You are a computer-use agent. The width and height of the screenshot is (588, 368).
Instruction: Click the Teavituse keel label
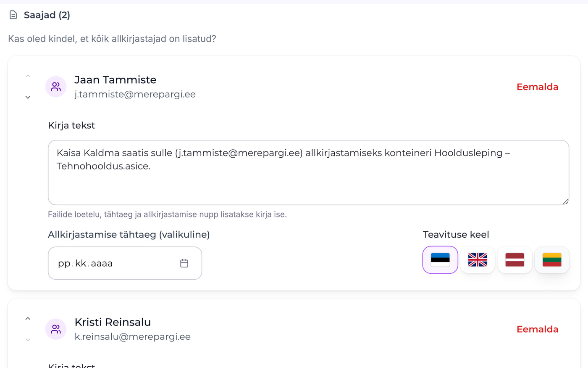[x=456, y=235]
